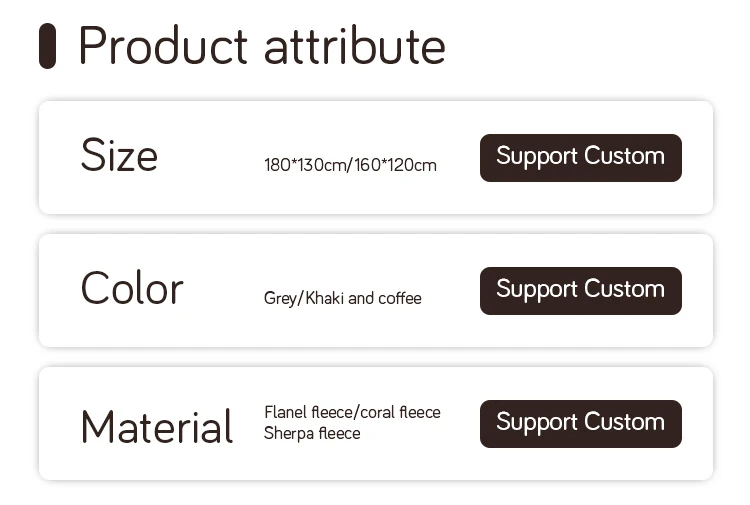
Task: Click the Size label
Action: [119, 155]
